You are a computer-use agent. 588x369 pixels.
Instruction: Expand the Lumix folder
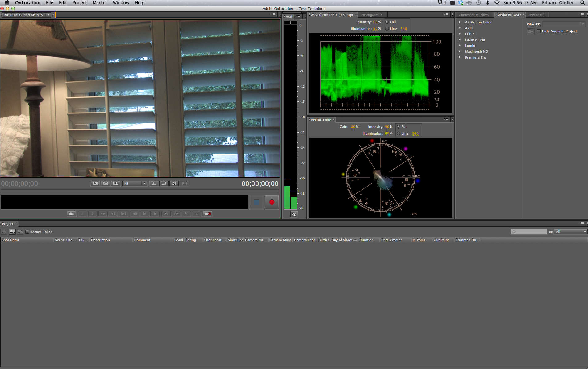pos(460,46)
